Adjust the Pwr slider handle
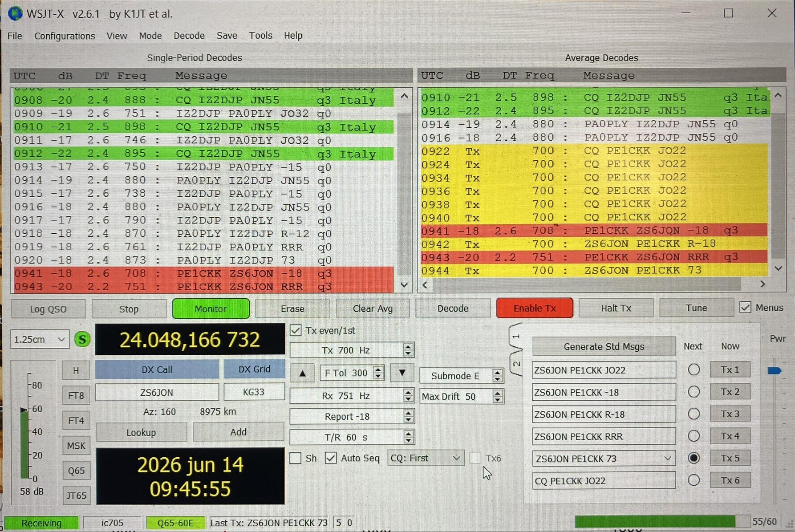 pyautogui.click(x=775, y=370)
